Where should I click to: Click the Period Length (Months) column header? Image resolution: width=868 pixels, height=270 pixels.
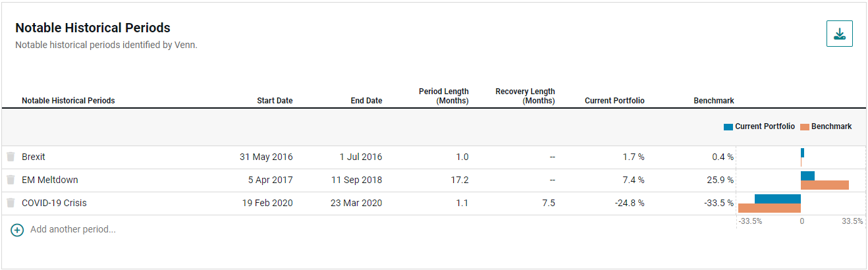click(x=443, y=96)
